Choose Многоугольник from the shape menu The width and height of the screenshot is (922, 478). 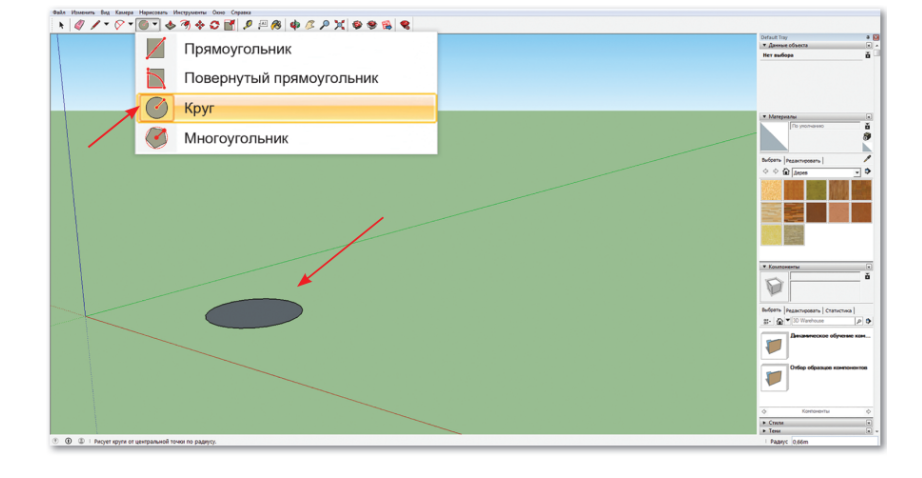[286, 138]
